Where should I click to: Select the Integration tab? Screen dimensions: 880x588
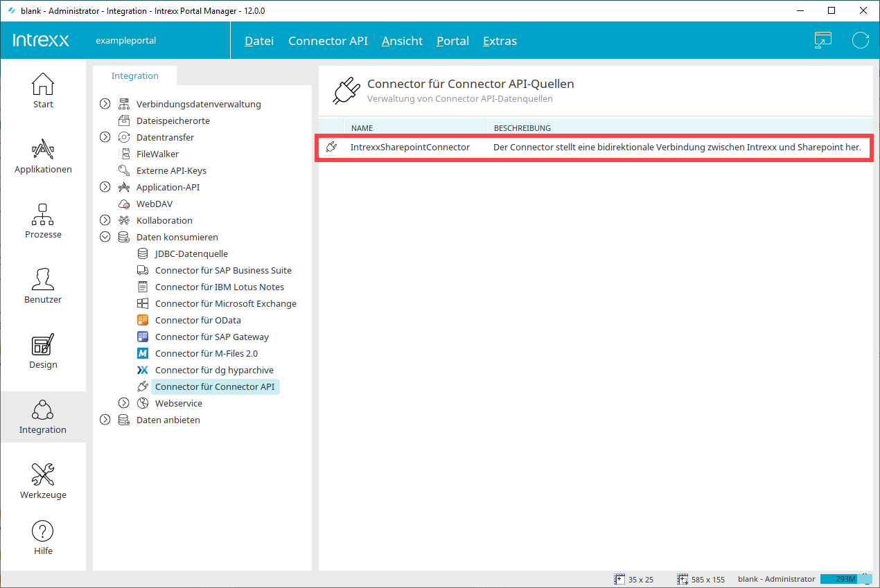[x=135, y=75]
